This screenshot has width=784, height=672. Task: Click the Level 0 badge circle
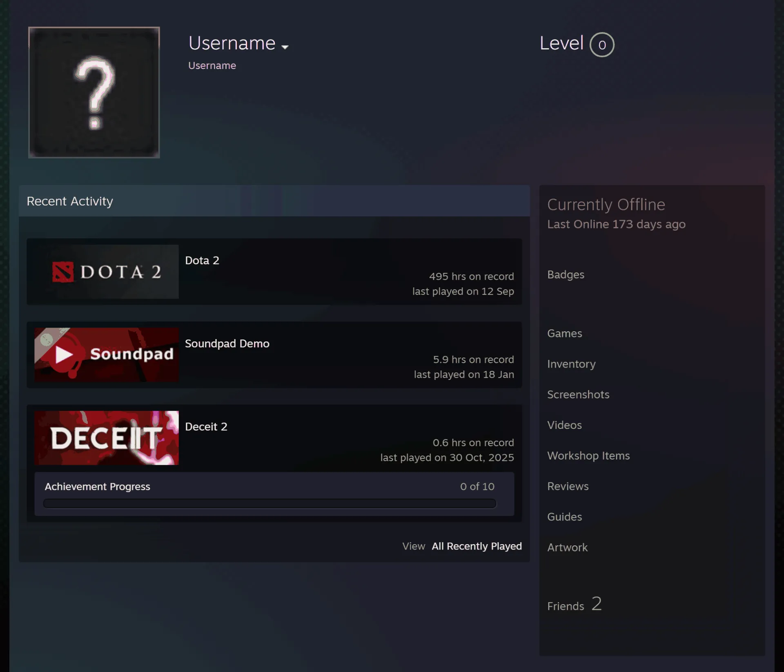[602, 45]
